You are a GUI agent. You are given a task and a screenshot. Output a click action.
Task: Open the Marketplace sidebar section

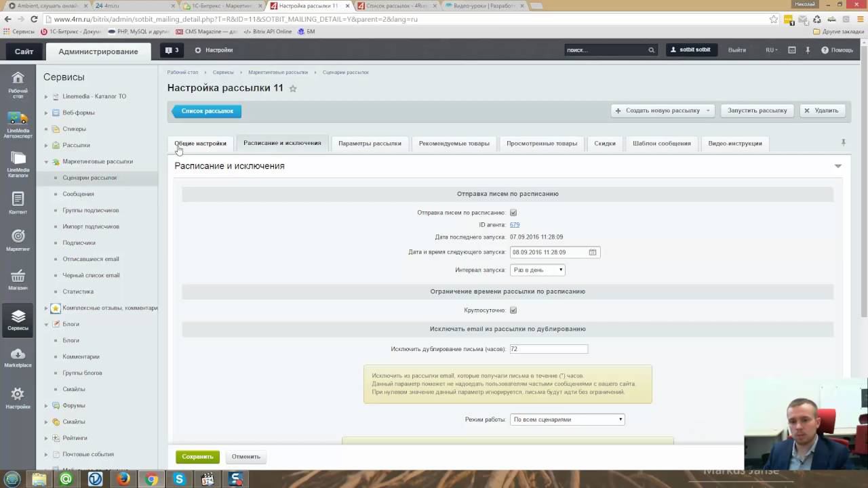pyautogui.click(x=18, y=358)
